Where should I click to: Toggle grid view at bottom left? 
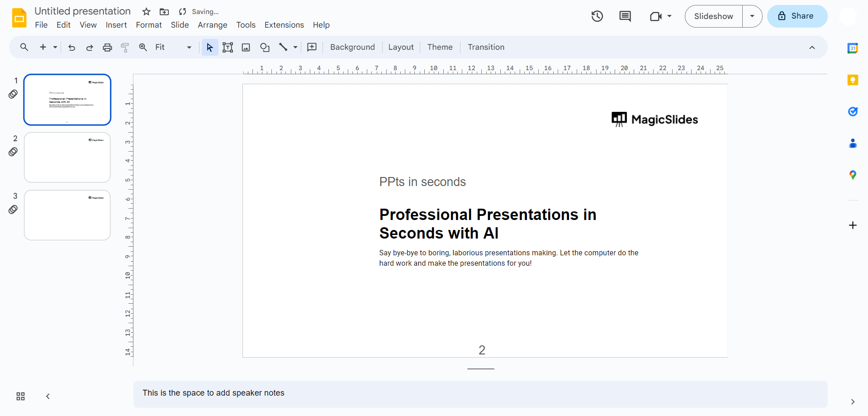pyautogui.click(x=21, y=397)
